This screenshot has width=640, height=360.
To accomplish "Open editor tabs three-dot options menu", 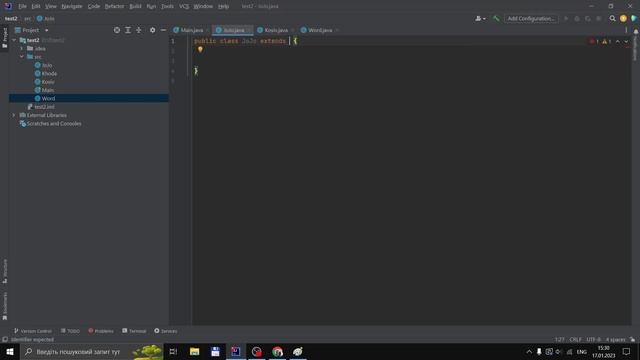I will (x=626, y=30).
